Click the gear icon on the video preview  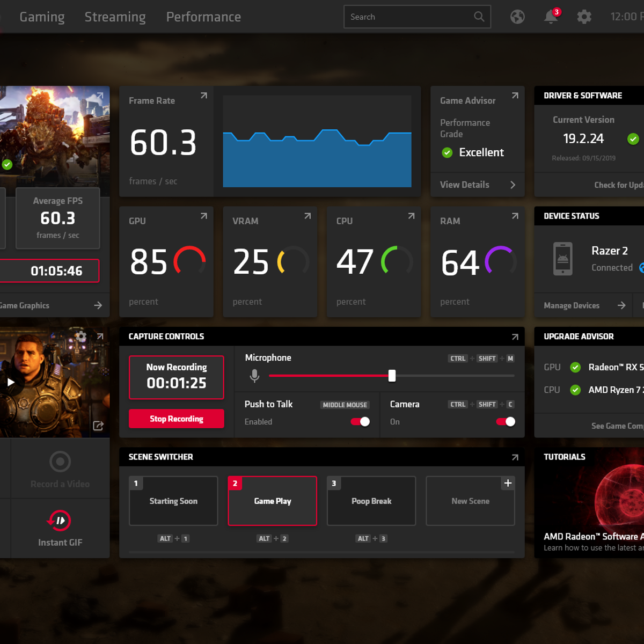80,336
